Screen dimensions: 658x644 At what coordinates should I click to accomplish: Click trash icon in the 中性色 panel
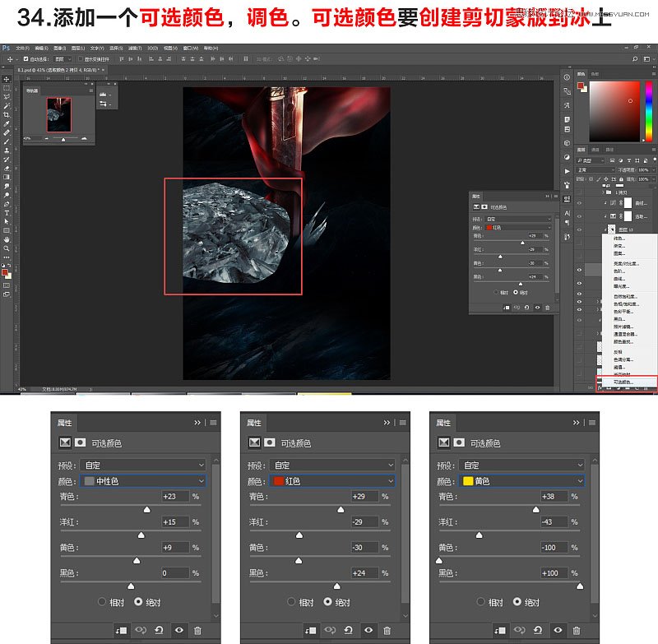coord(197,630)
